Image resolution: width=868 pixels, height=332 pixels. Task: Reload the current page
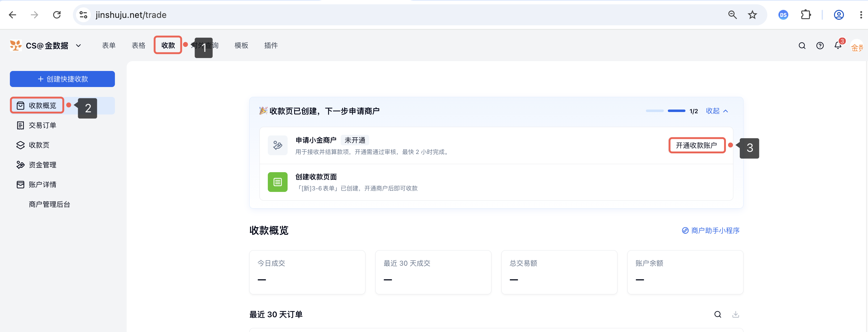tap(57, 15)
